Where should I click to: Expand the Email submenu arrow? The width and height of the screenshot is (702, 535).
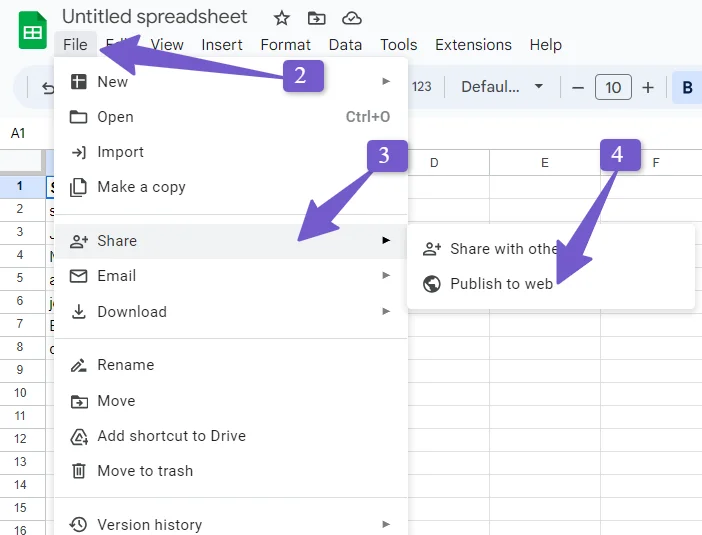pos(386,275)
